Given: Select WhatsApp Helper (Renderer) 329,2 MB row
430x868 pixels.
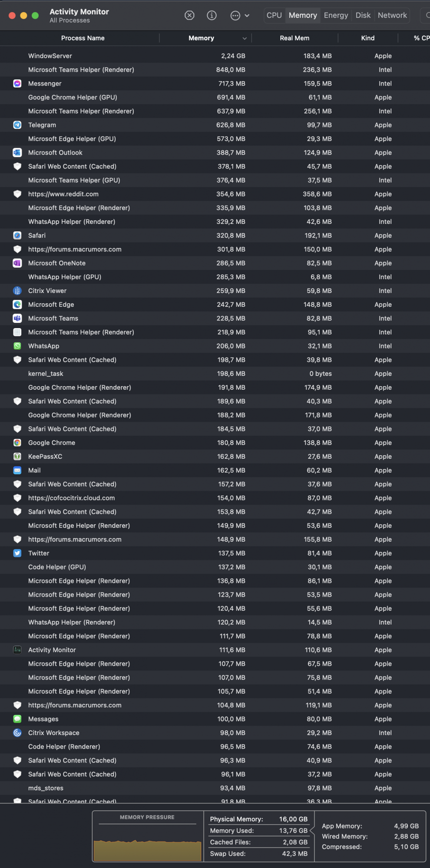Looking at the screenshot, I should coord(215,222).
